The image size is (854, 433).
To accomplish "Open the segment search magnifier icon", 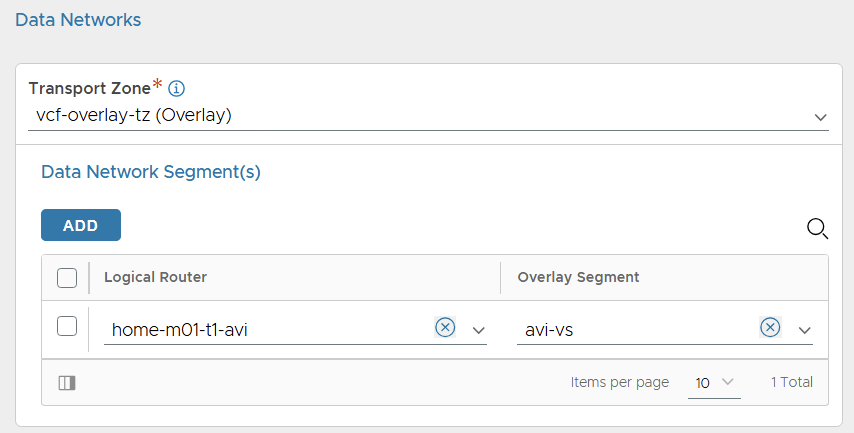I will pos(817,229).
